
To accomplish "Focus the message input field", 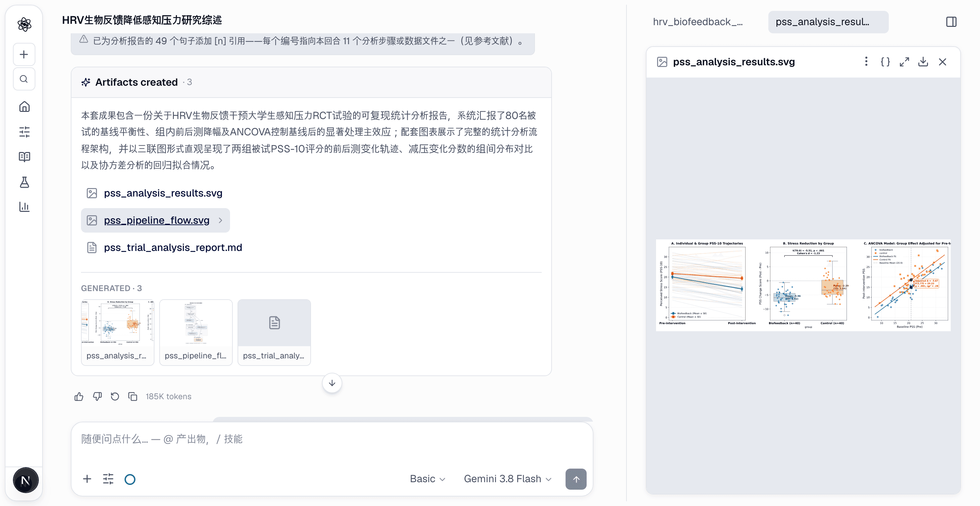I will [x=332, y=439].
